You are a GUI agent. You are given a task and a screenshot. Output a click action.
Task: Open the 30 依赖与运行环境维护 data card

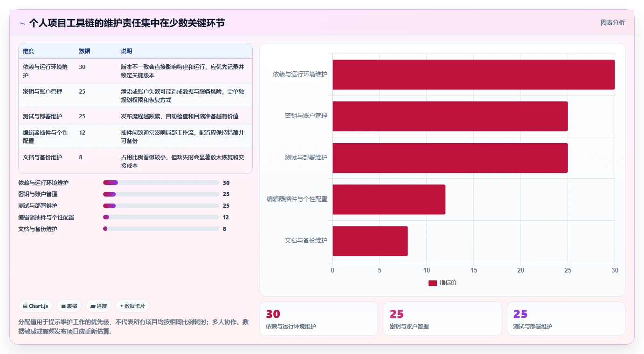319,319
